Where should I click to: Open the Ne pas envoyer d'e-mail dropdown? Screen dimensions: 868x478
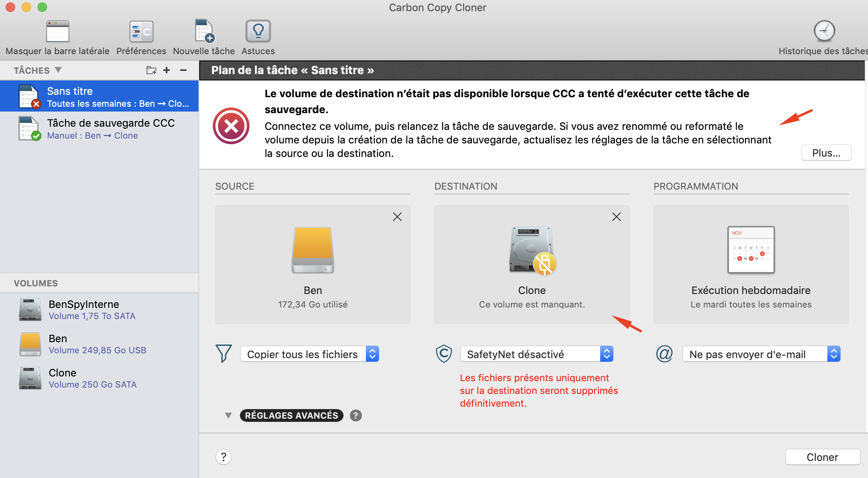pyautogui.click(x=762, y=354)
